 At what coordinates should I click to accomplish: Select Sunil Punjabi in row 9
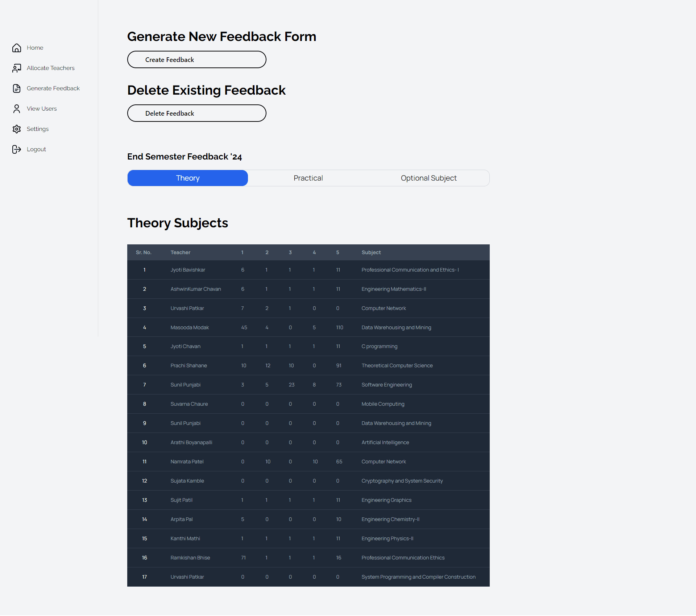(185, 423)
